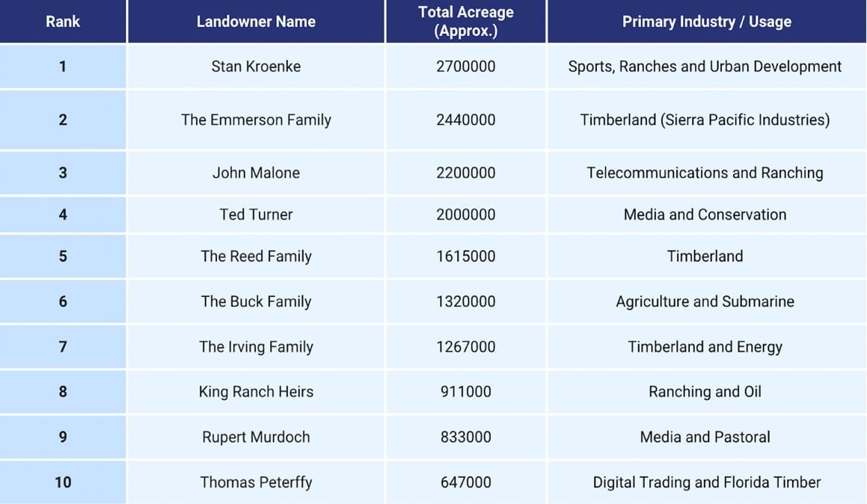Click The Emmerson Family cell
Screen dimensions: 867x504
pos(256,120)
